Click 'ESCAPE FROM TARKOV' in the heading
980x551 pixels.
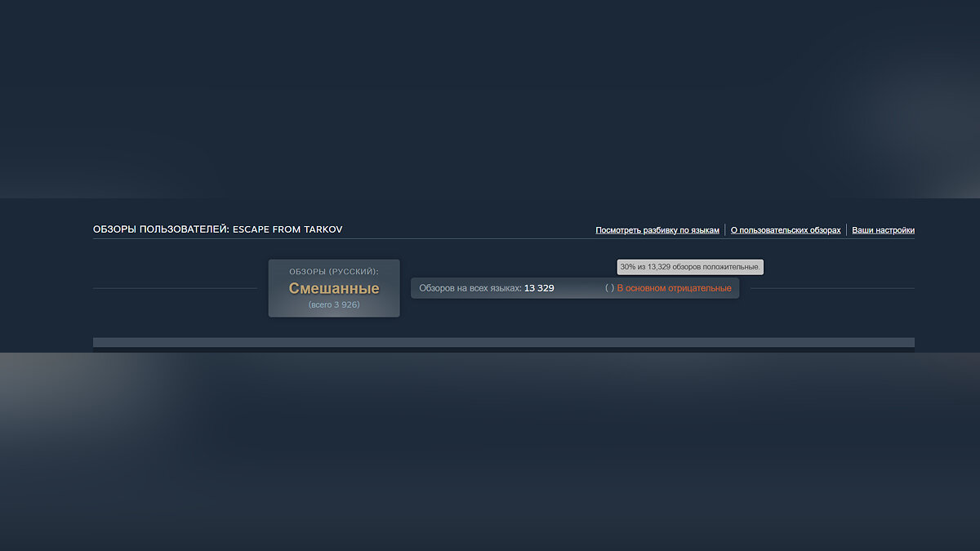tap(287, 229)
